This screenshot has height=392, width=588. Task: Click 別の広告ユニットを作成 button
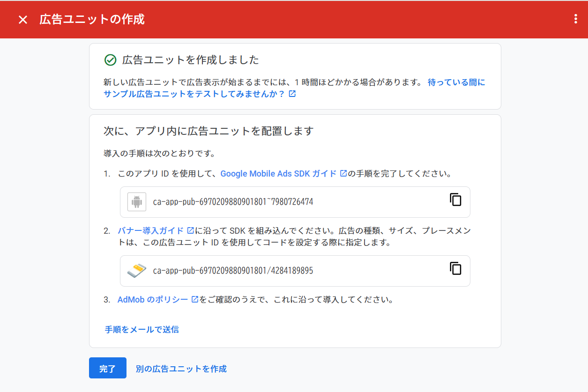click(181, 369)
